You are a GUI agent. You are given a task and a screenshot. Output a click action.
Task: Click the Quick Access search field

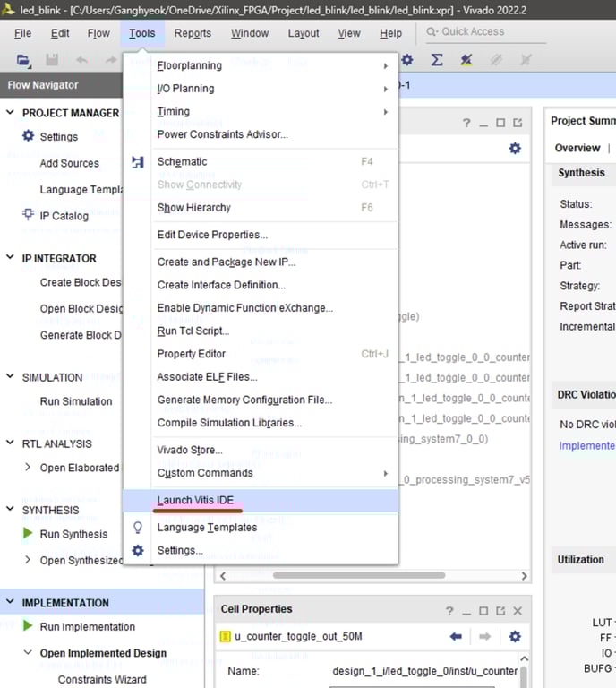click(486, 32)
